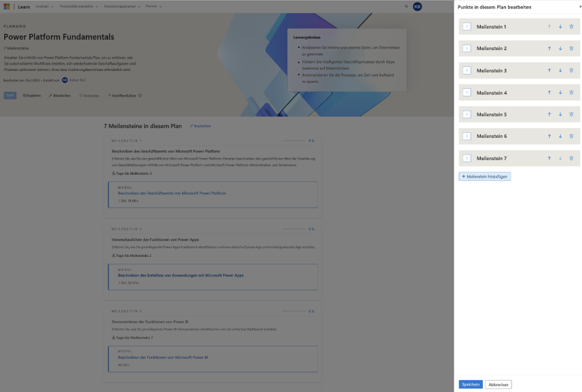
Task: Click Bearbeiten link next to 7 Meilensteine heading
Action: [201, 126]
